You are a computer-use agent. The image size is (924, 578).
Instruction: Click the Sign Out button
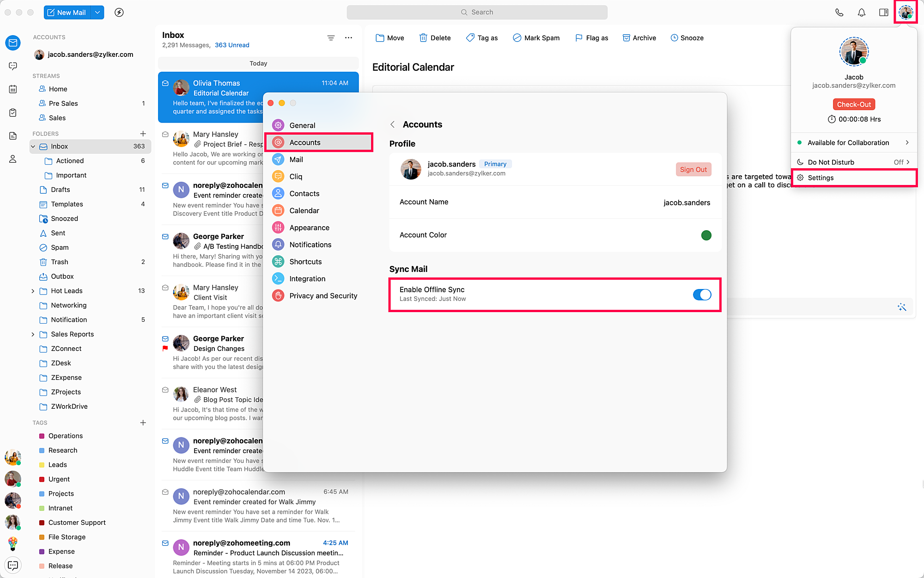pos(693,170)
